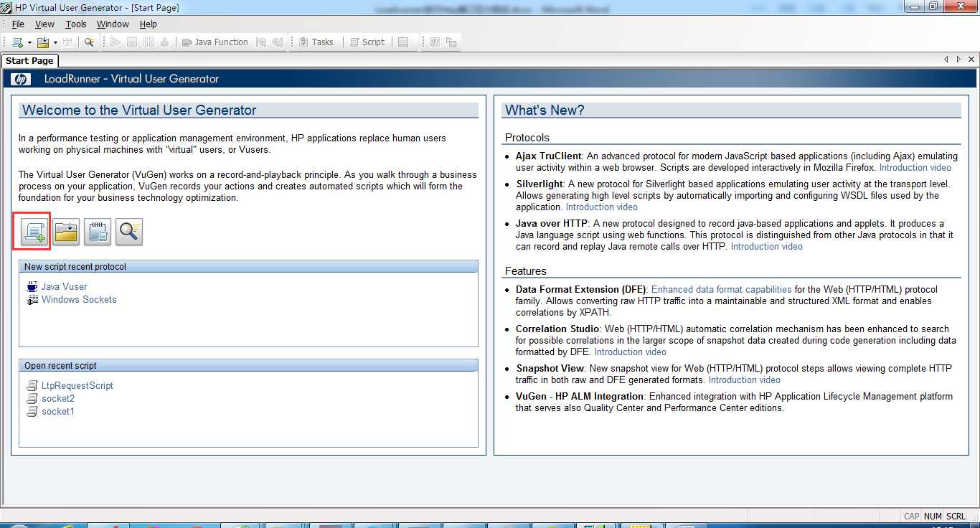This screenshot has height=528, width=980.
Task: Open Java over HTTP Introduction video link
Action: 767,246
